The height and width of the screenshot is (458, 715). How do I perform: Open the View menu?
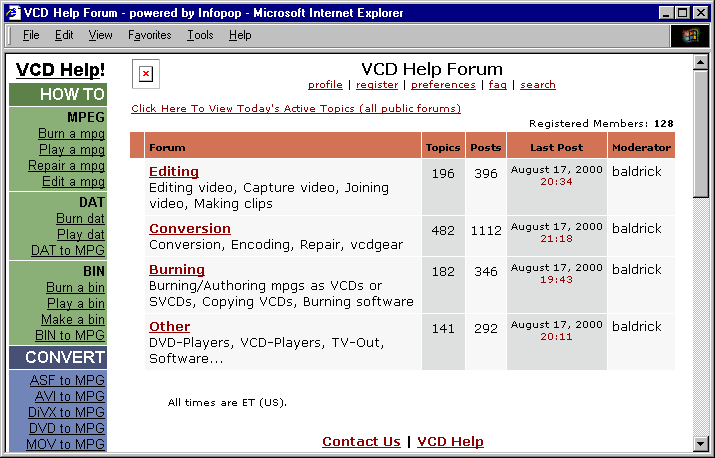point(100,35)
